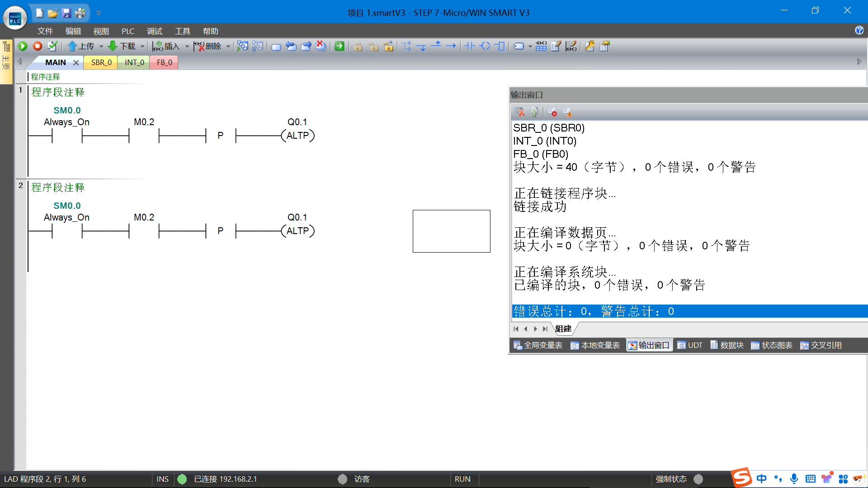
Task: Click the compile program icon
Action: [52, 46]
